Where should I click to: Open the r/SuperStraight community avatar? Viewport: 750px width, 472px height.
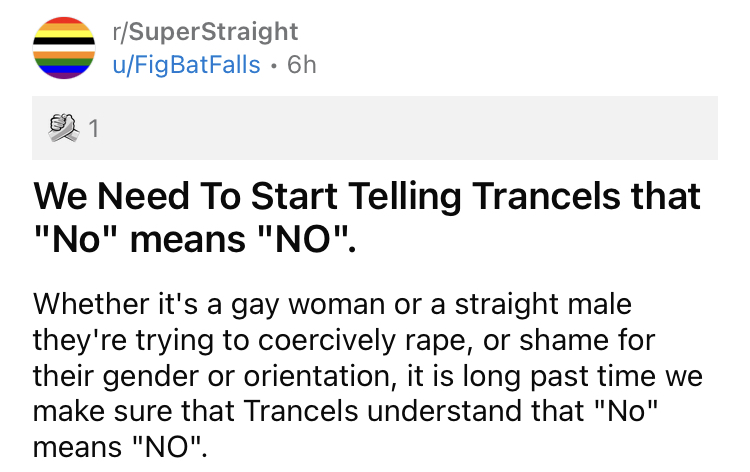point(64,47)
